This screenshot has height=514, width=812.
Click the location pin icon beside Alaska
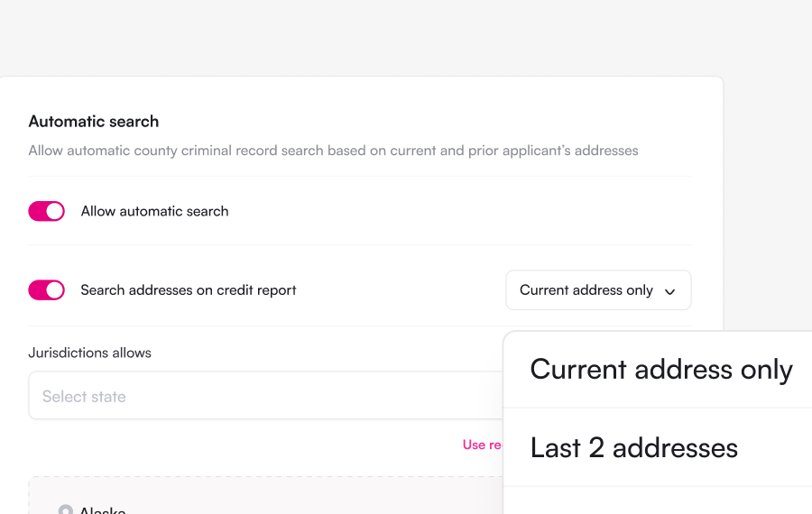pos(65,509)
